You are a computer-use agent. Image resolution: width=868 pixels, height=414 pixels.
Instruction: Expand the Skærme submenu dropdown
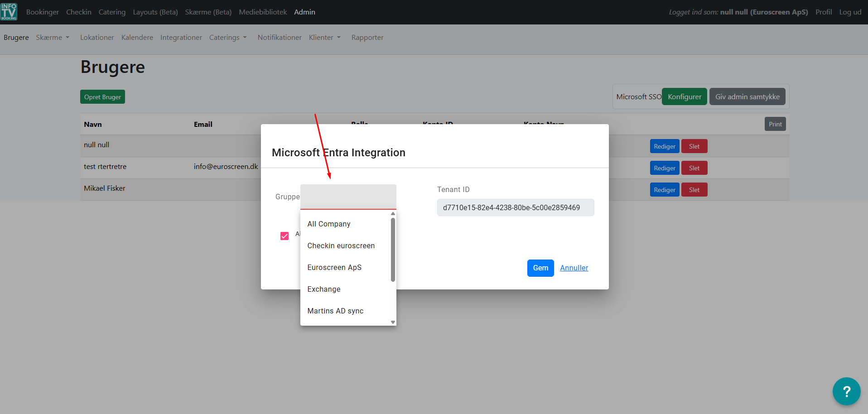pyautogui.click(x=53, y=37)
